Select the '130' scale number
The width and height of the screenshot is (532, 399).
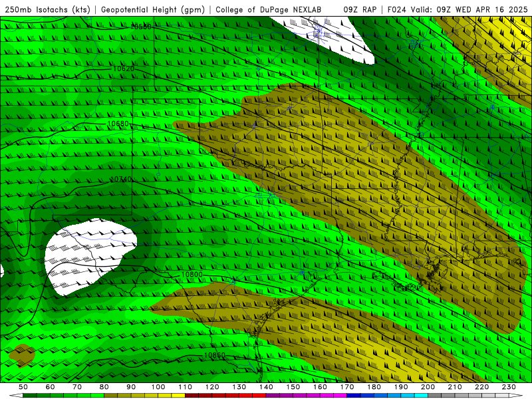(239, 387)
